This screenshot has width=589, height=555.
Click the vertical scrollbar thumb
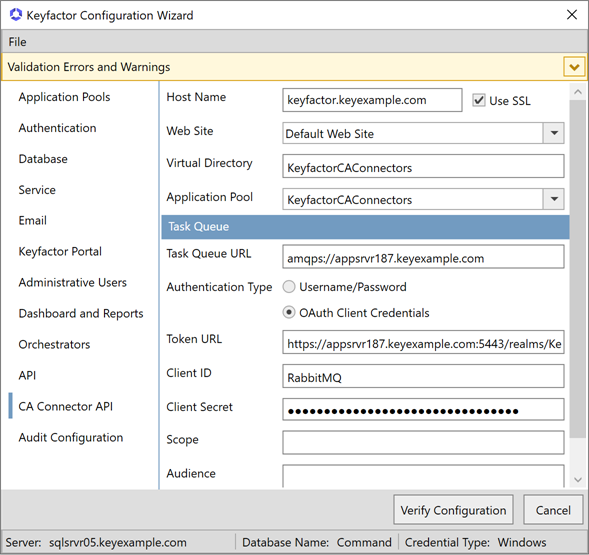pos(578,269)
